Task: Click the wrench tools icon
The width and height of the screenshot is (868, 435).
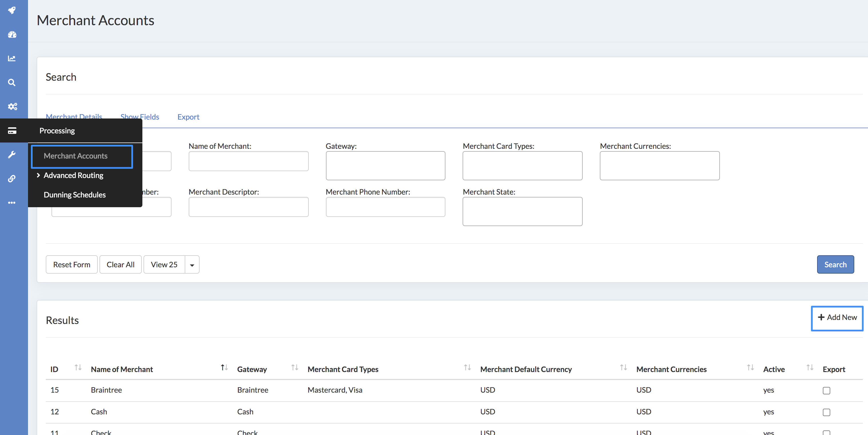Action: click(12, 155)
